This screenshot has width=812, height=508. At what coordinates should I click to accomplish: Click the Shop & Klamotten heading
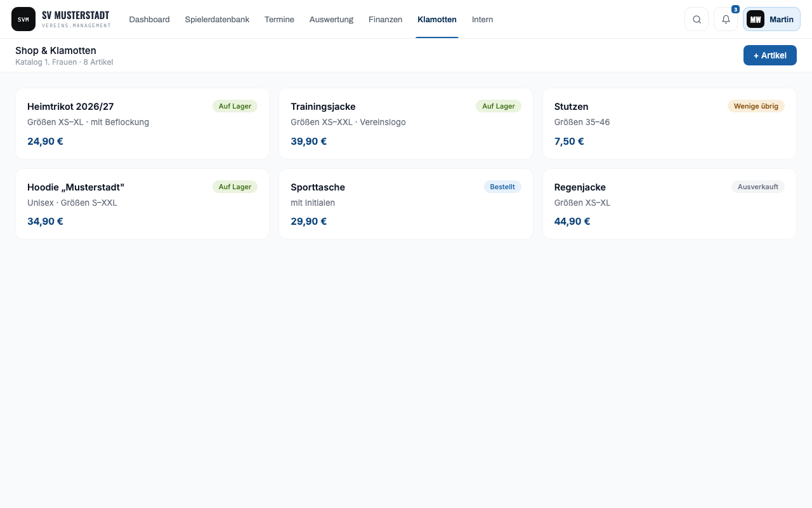click(x=56, y=50)
